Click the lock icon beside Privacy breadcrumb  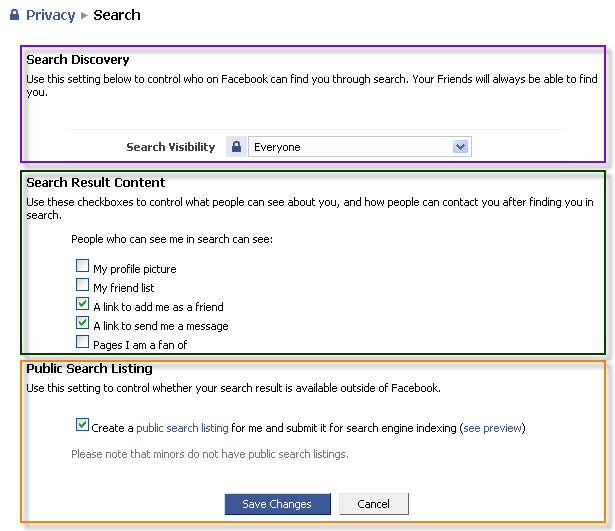pos(14,15)
